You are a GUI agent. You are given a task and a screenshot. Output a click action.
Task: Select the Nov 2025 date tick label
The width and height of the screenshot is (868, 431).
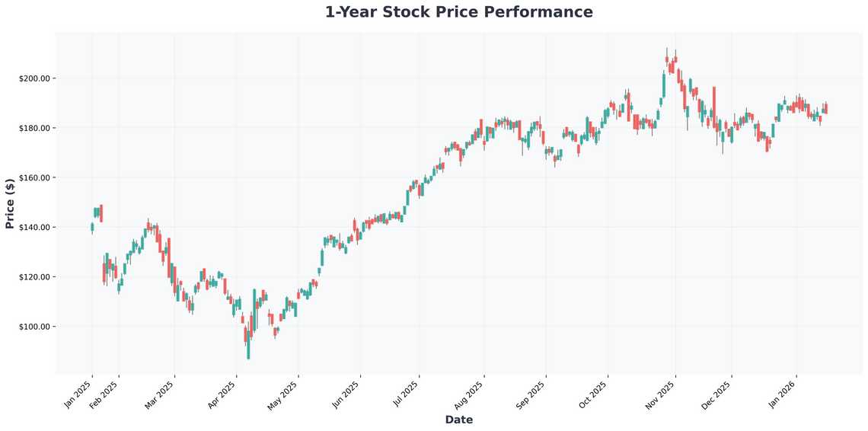(662, 394)
